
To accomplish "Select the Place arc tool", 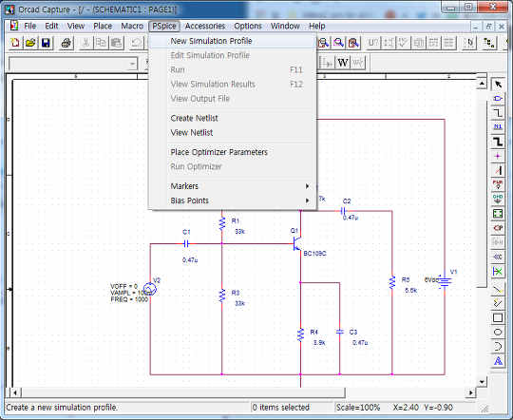I will coord(498,347).
